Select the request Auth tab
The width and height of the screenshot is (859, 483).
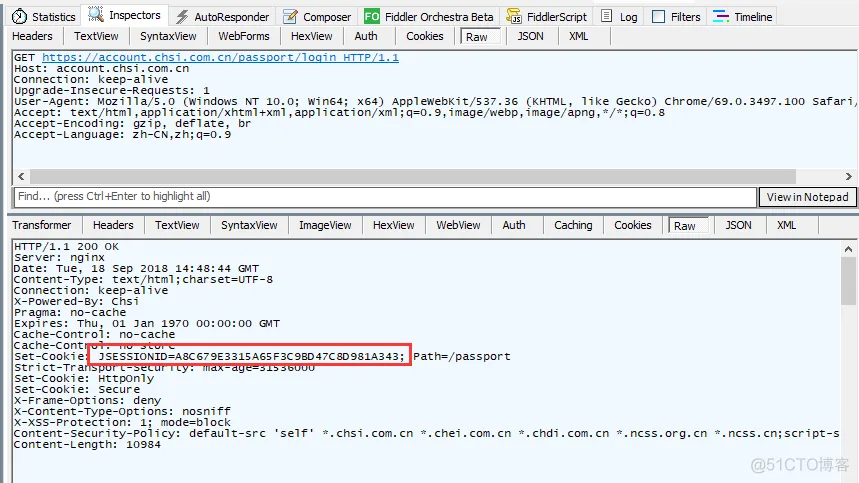click(x=366, y=36)
